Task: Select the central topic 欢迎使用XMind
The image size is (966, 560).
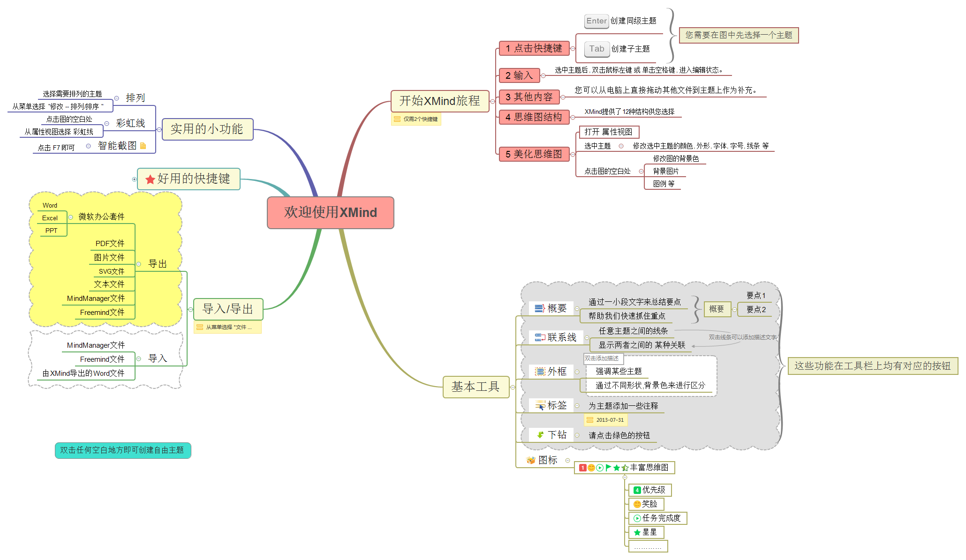Action: coord(330,213)
